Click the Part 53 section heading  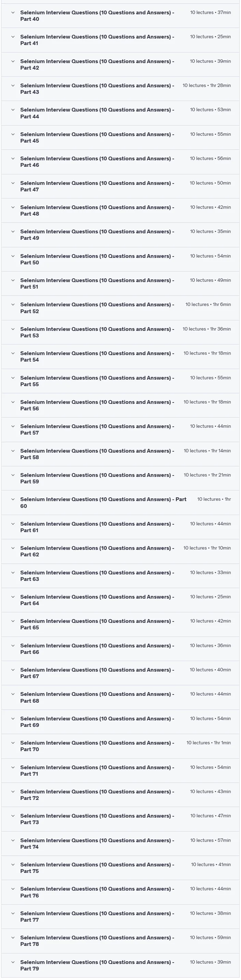click(97, 332)
